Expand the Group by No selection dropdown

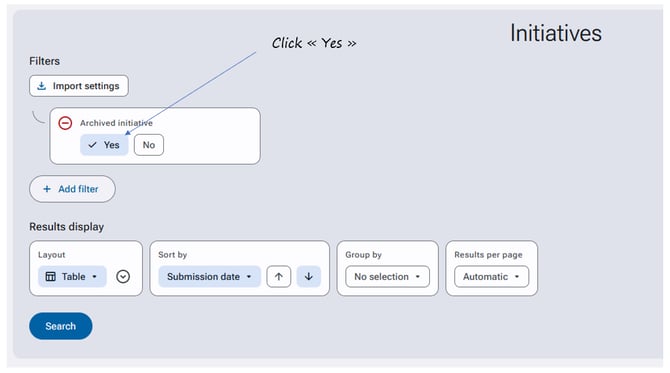click(x=388, y=276)
